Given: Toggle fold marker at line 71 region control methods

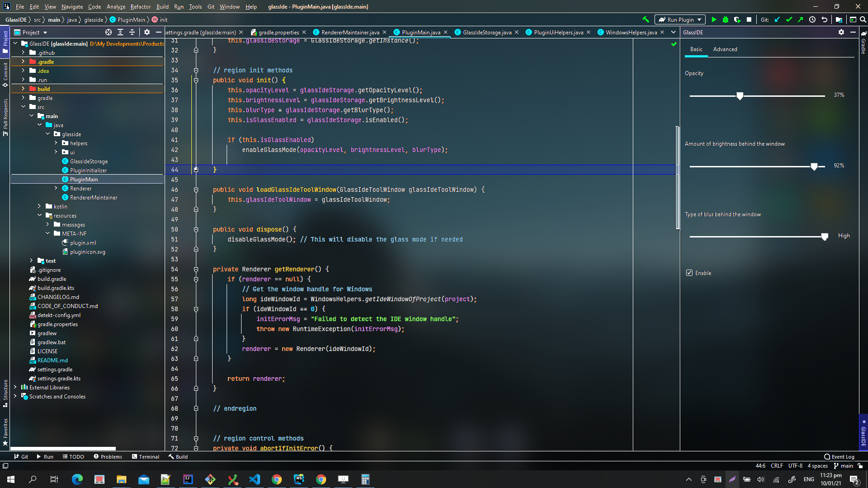Looking at the screenshot, I should tap(196, 438).
